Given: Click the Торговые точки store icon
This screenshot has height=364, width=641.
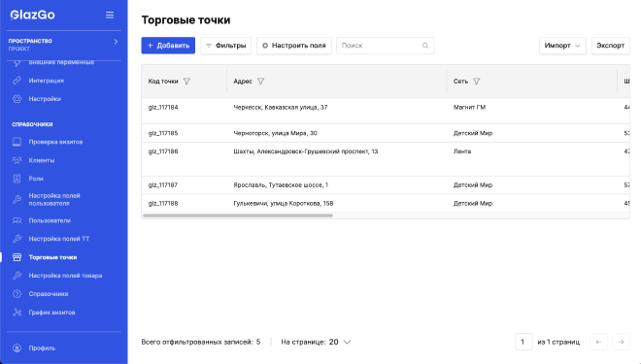Looking at the screenshot, I should point(17,257).
